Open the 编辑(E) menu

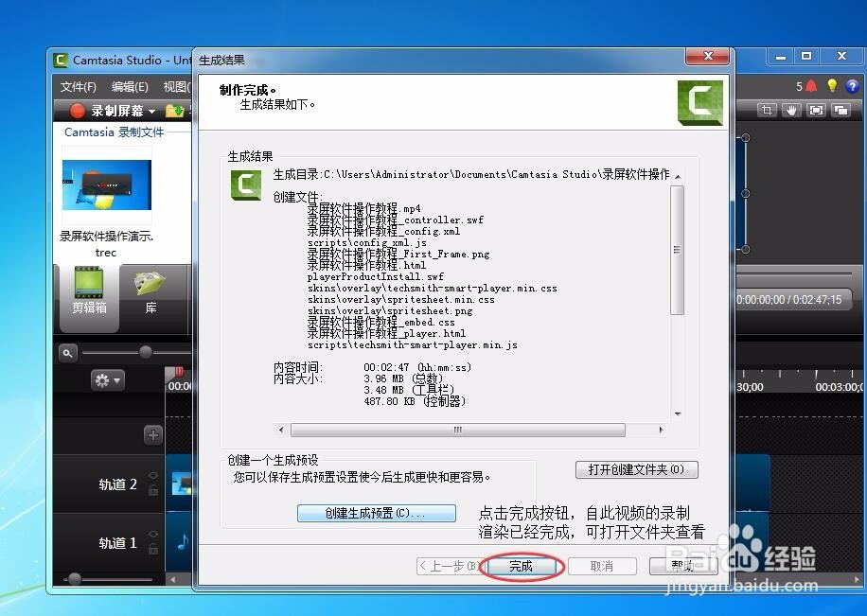[x=130, y=87]
